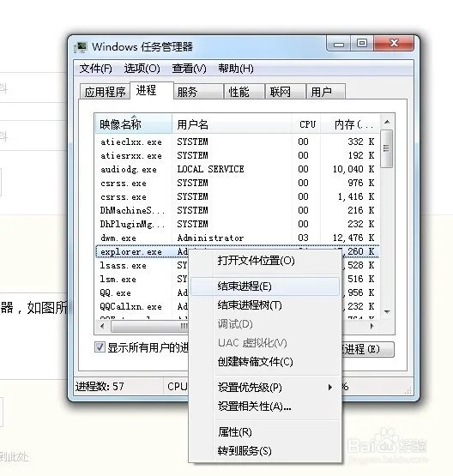The width and height of the screenshot is (453, 476).
Task: Click the vertical scrollbar thumb
Action: tap(386, 148)
